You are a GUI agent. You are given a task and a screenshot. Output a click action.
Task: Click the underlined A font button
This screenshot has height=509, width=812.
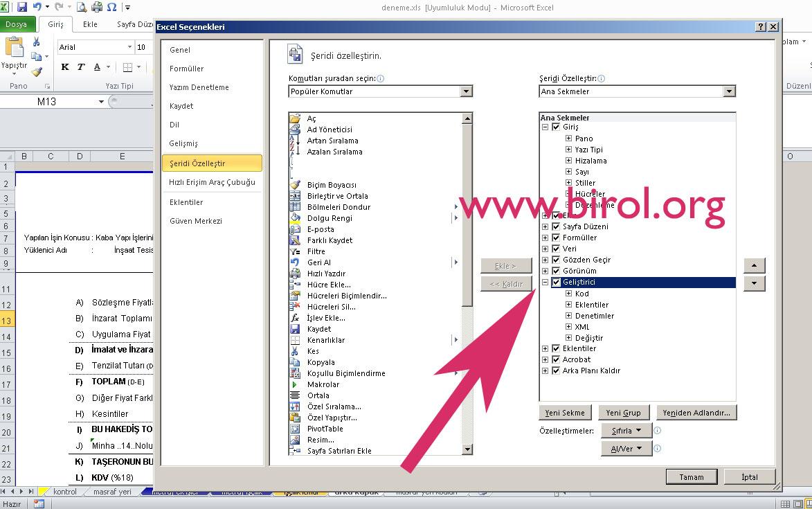pyautogui.click(x=97, y=66)
